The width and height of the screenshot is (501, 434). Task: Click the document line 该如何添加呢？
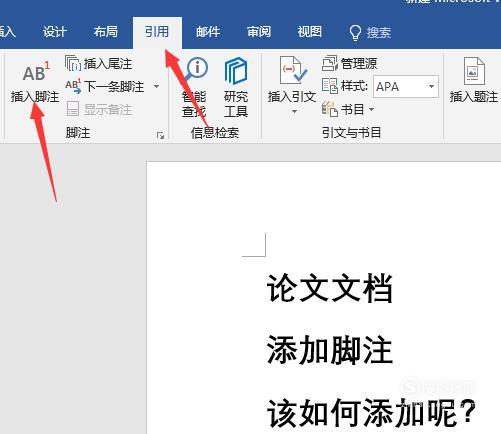372,412
